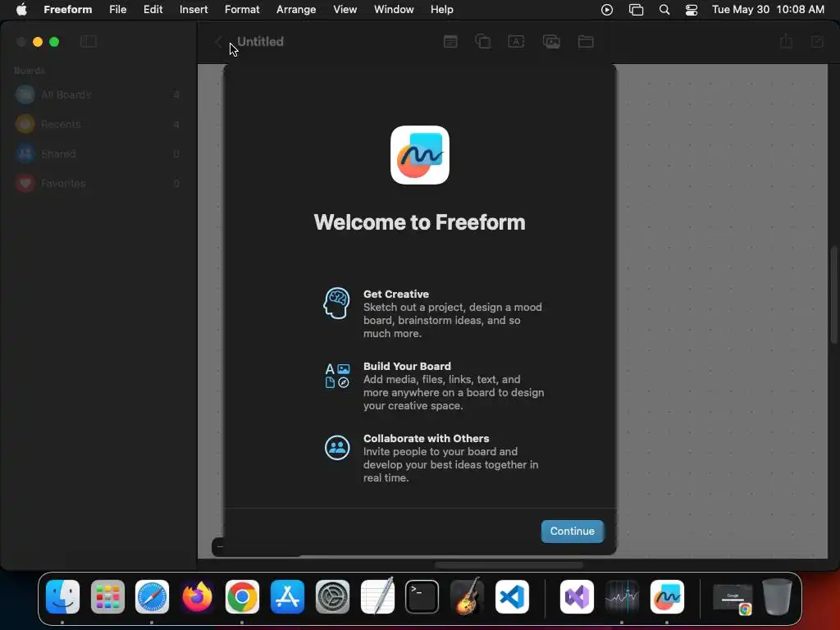Click the Untitled board title
This screenshot has width=840, height=630.
pyautogui.click(x=260, y=42)
